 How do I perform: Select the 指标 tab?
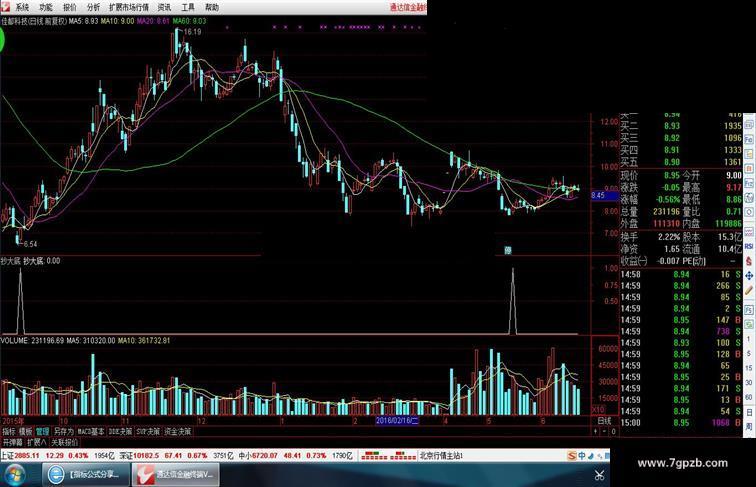click(x=9, y=432)
